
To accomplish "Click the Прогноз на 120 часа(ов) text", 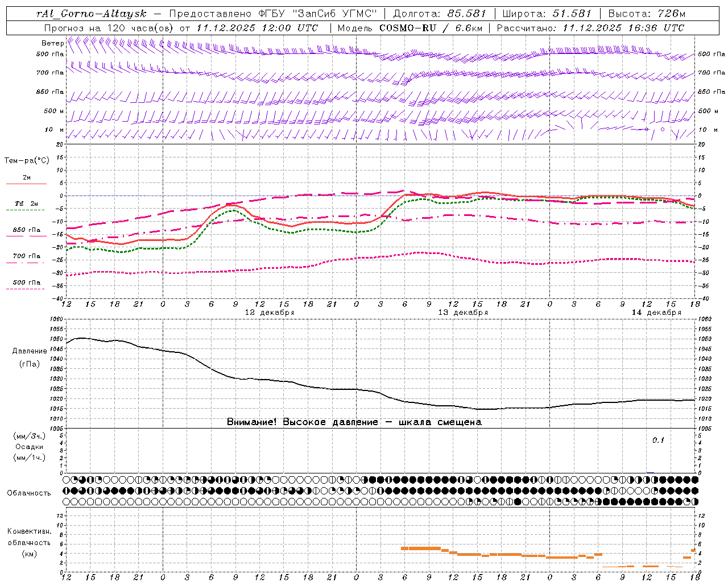I will 109,28.
